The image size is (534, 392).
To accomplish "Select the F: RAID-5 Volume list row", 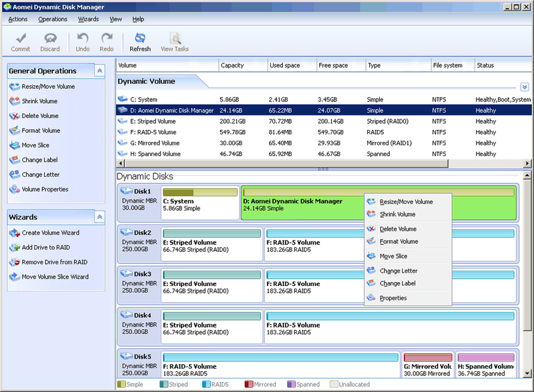I will 324,132.
